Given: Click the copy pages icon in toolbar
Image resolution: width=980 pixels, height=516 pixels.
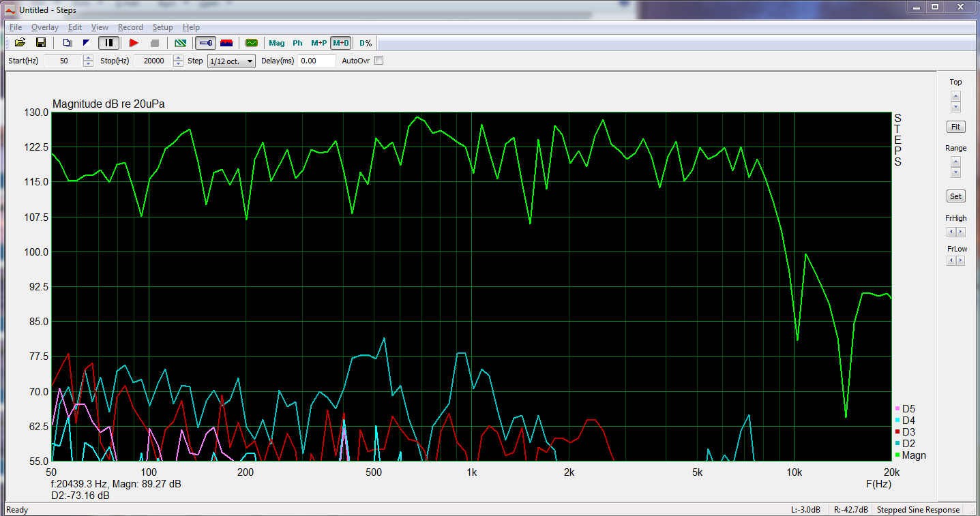Looking at the screenshot, I should click(67, 43).
